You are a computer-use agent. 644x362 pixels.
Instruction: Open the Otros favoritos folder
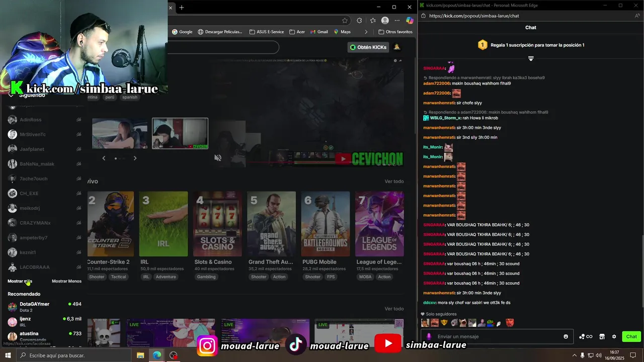point(395,32)
